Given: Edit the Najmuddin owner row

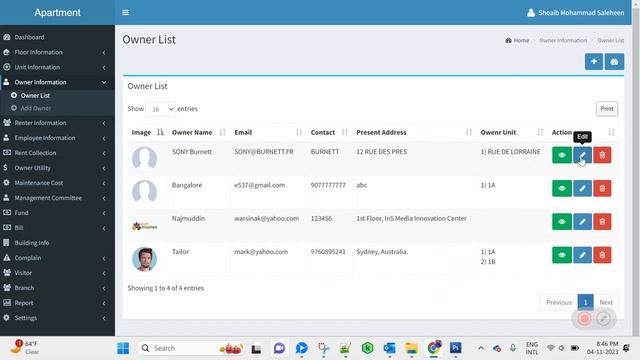Looking at the screenshot, I should point(582,222).
